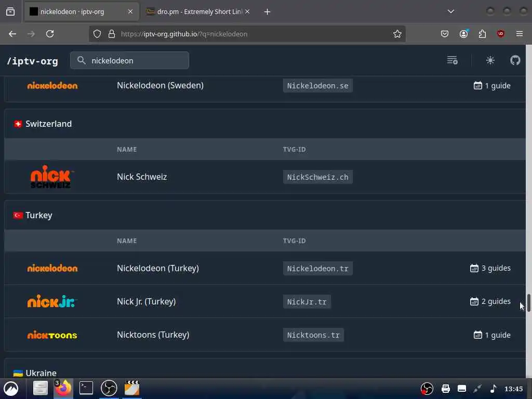Screen dimensions: 532x399
Task: Open the create playlist icon
Action: [453, 60]
